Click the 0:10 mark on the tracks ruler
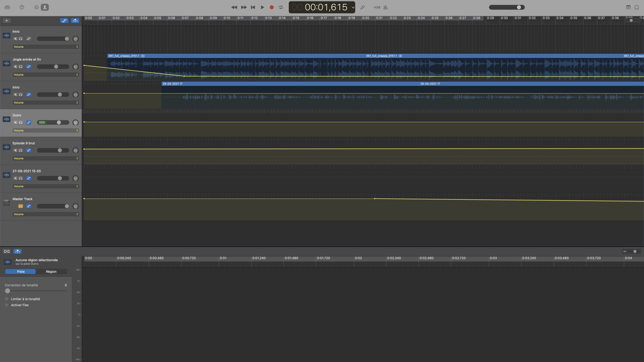 pyautogui.click(x=227, y=18)
